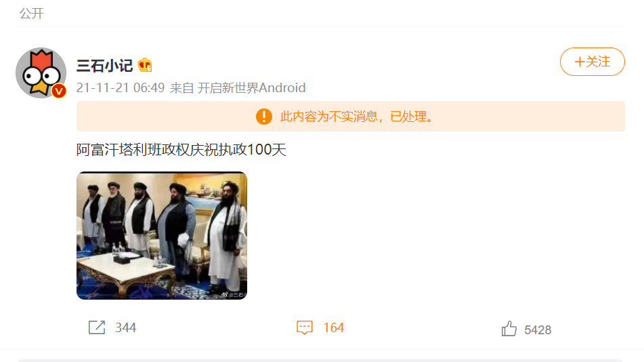The image size is (644, 362).
Task: Click the gold crown membership badge
Action: coord(145,65)
